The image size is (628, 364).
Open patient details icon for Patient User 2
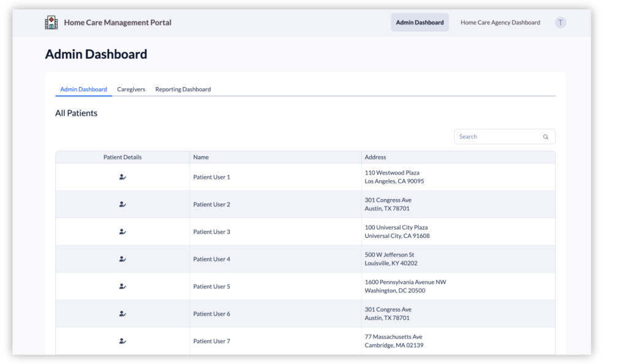(x=123, y=205)
